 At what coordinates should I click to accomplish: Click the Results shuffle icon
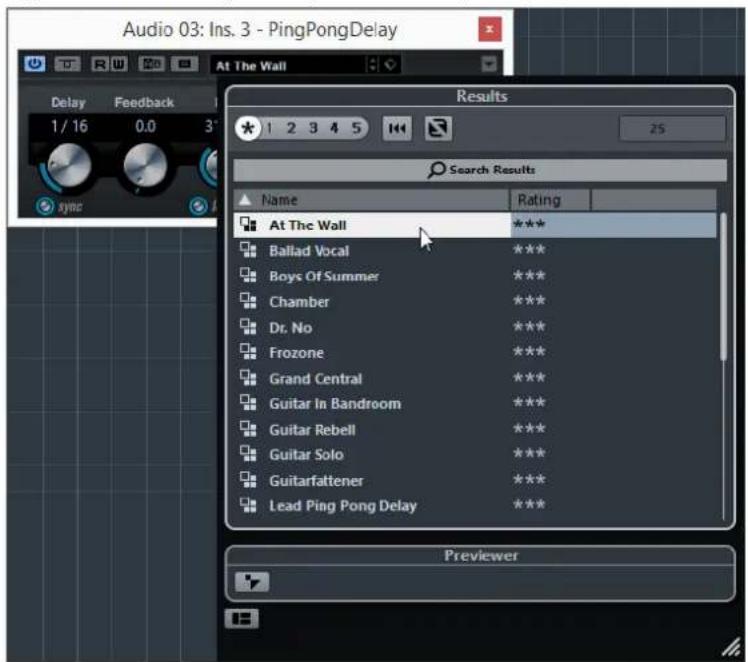[438, 128]
